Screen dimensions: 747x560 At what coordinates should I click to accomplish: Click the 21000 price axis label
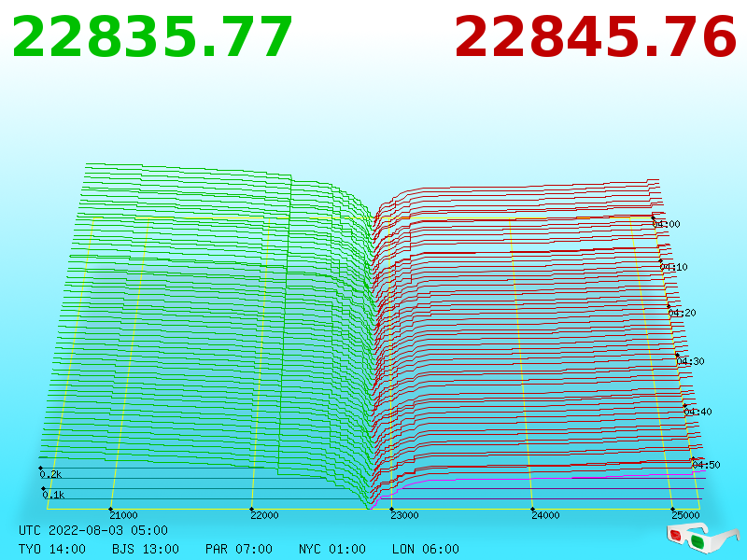[123, 515]
